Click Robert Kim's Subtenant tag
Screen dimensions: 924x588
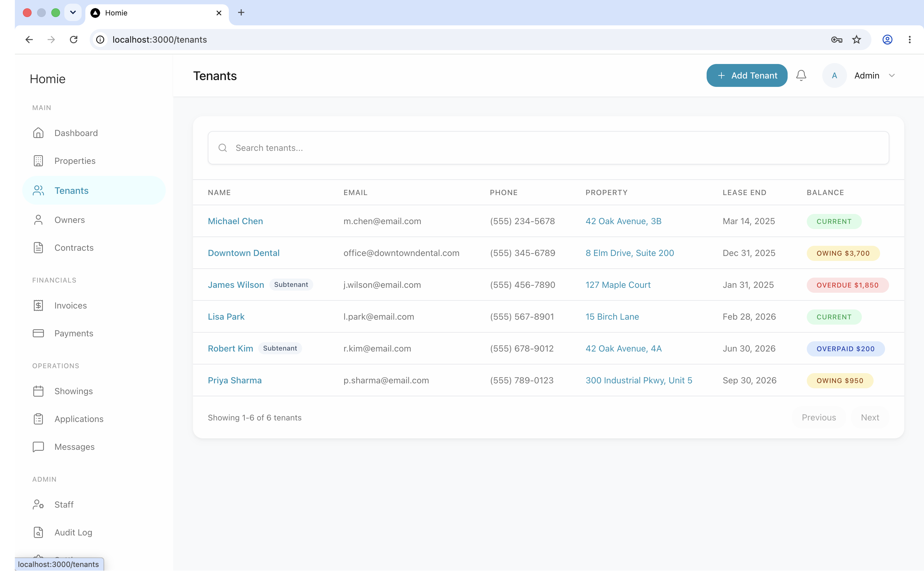pyautogui.click(x=280, y=348)
